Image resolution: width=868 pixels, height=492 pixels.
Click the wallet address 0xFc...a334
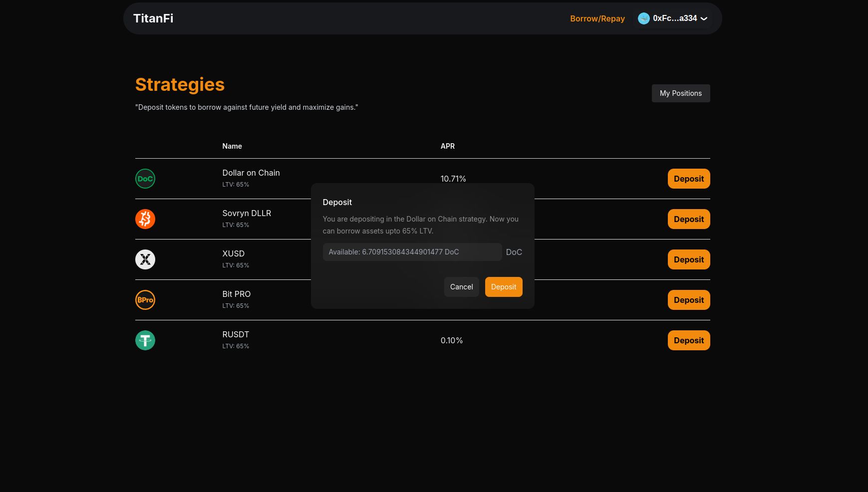pos(675,18)
